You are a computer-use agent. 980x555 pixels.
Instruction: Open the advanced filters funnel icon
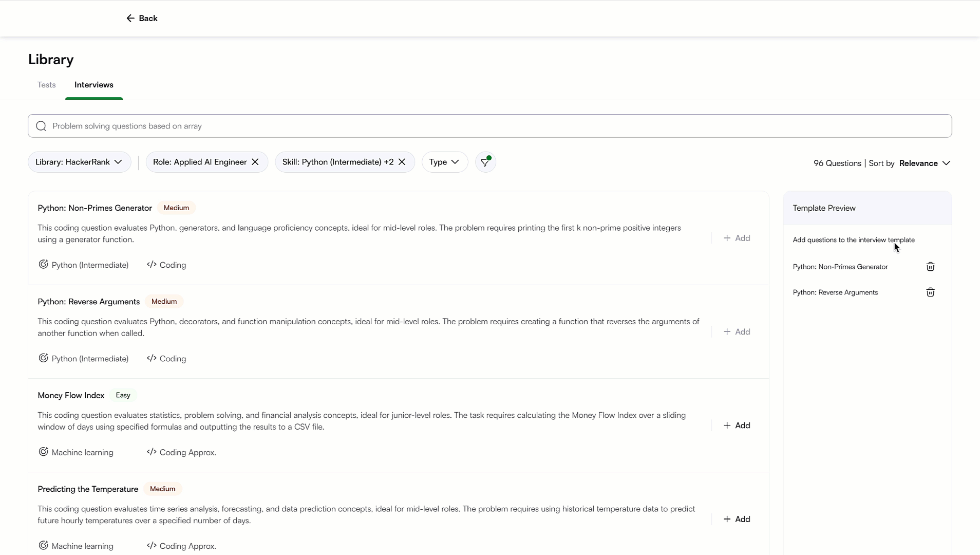(x=485, y=162)
